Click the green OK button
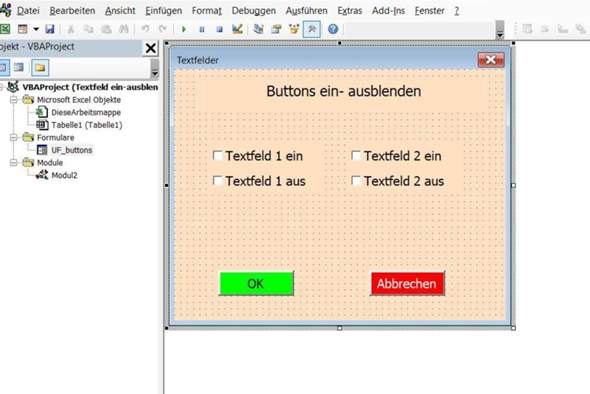This screenshot has height=394, width=590. tap(257, 283)
